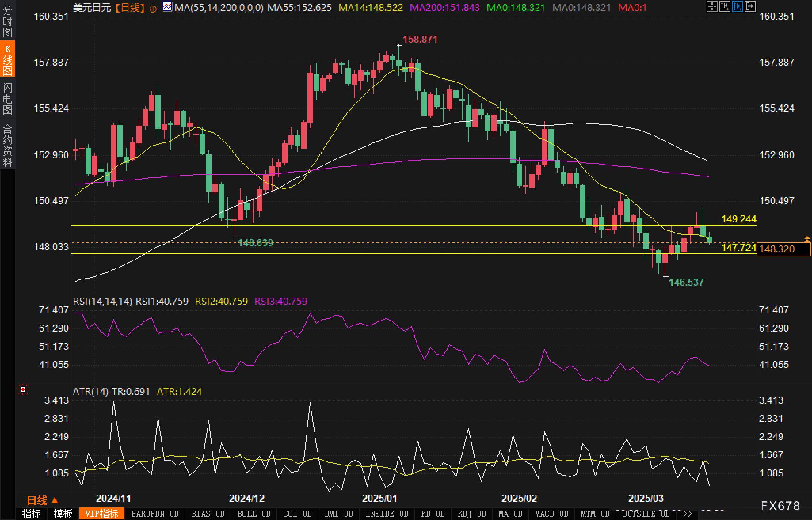Click the red sun marker beside ATR panel

coord(23,390)
